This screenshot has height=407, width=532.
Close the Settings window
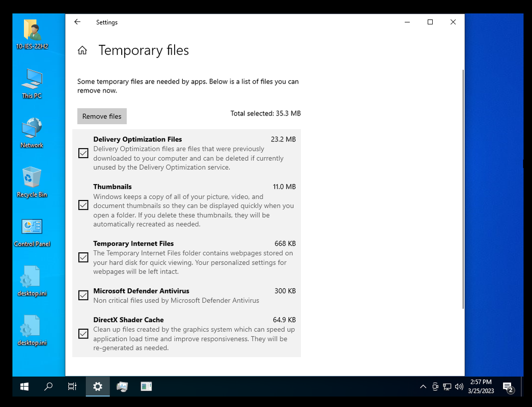pyautogui.click(x=453, y=22)
